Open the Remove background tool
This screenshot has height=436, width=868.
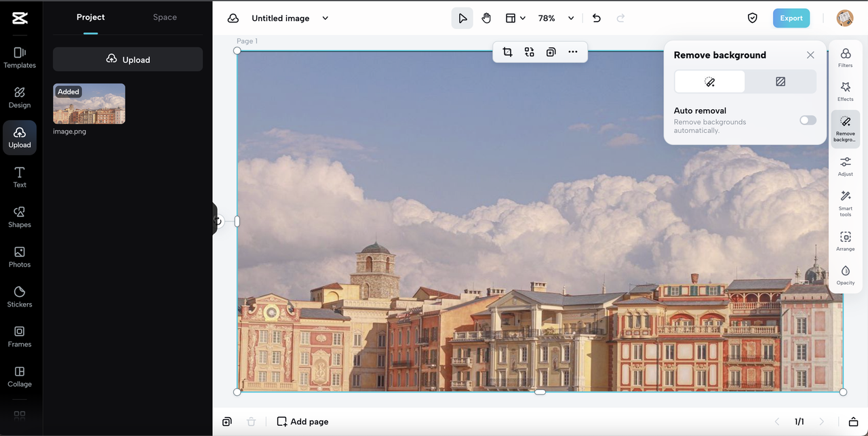coord(846,129)
